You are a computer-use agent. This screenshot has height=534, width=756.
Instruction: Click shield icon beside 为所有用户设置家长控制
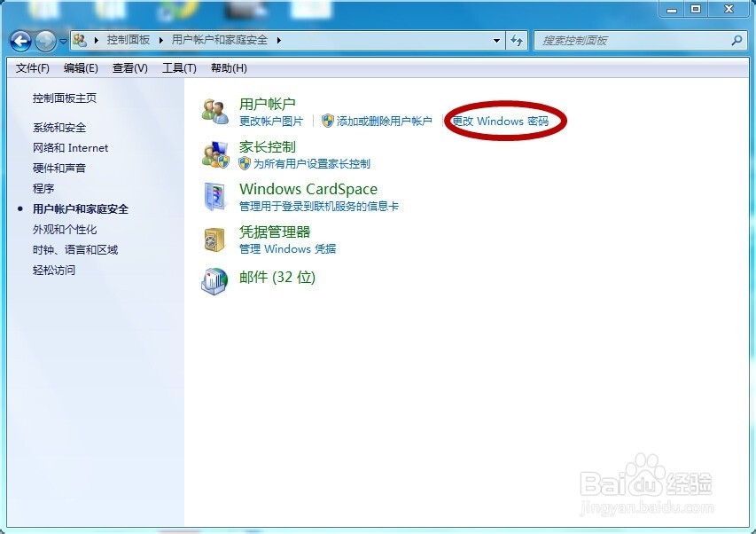(x=245, y=163)
